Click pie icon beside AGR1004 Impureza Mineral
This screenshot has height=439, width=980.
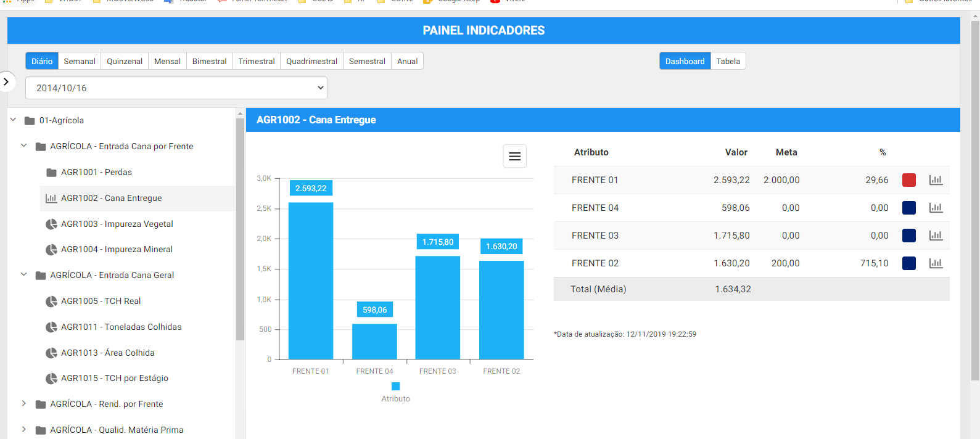click(51, 250)
